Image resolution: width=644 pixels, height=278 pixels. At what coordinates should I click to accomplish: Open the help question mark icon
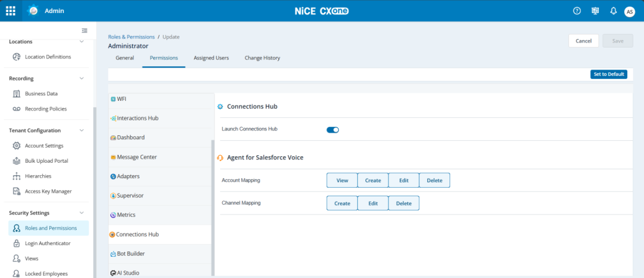pos(577,11)
